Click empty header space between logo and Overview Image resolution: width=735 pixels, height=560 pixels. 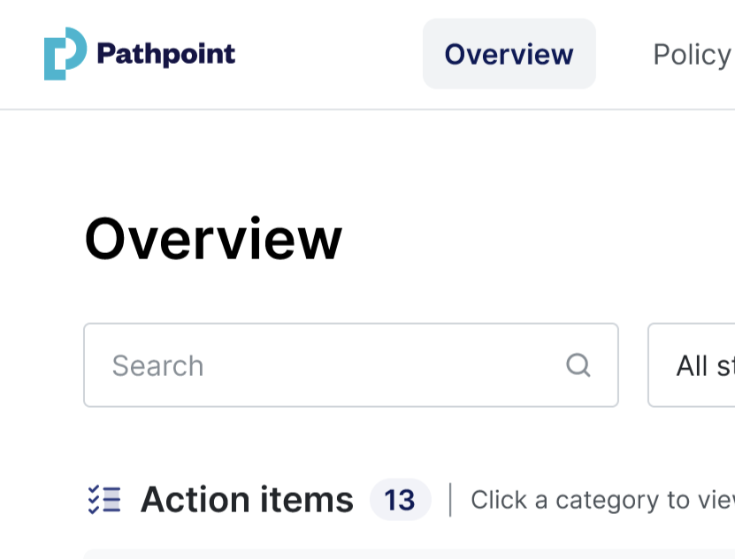coord(327,54)
